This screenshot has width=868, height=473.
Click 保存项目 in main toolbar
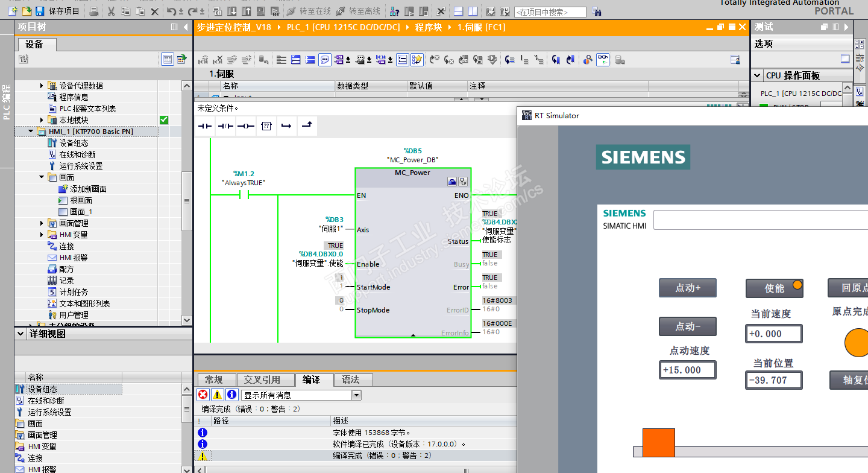(x=57, y=11)
